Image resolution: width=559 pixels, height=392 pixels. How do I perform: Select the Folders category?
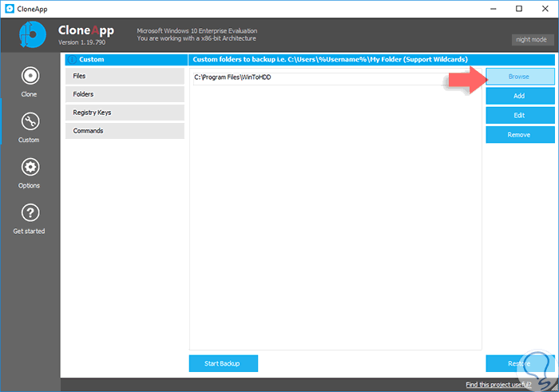125,94
